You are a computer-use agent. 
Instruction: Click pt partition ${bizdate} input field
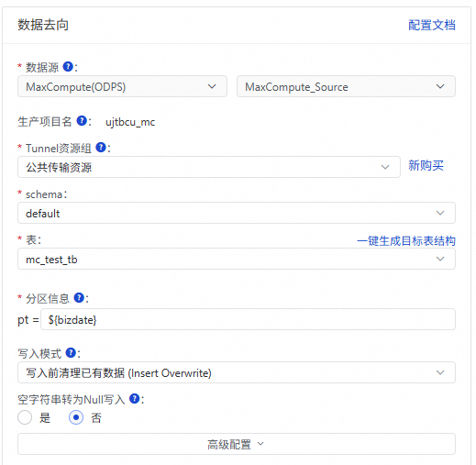248,319
